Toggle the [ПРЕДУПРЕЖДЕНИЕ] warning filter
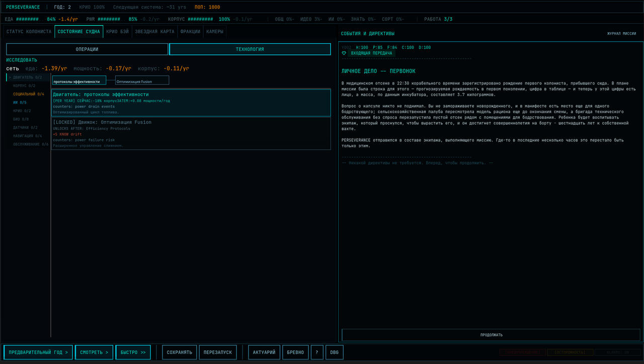 coord(522,352)
